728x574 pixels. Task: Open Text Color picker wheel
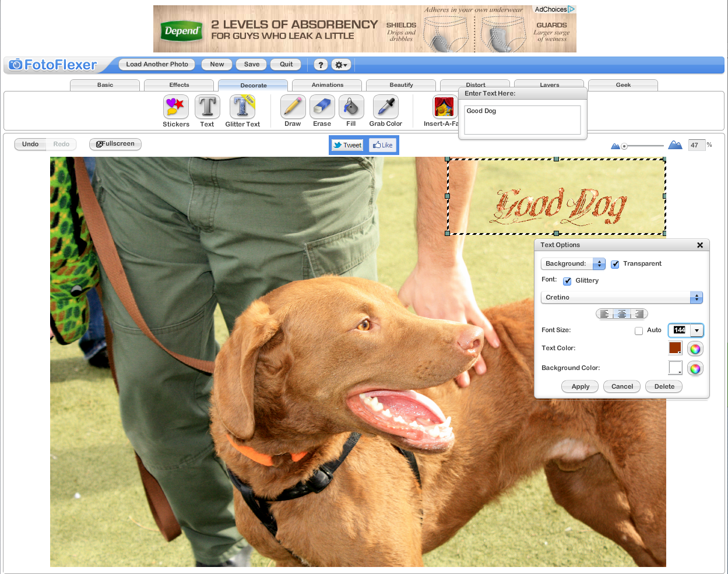point(695,348)
